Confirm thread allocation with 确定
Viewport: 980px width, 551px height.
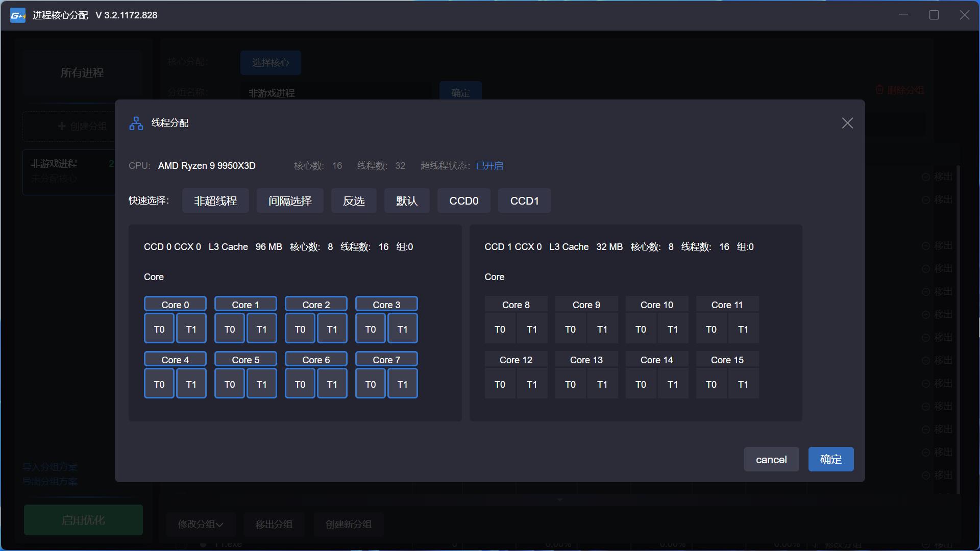pos(830,459)
